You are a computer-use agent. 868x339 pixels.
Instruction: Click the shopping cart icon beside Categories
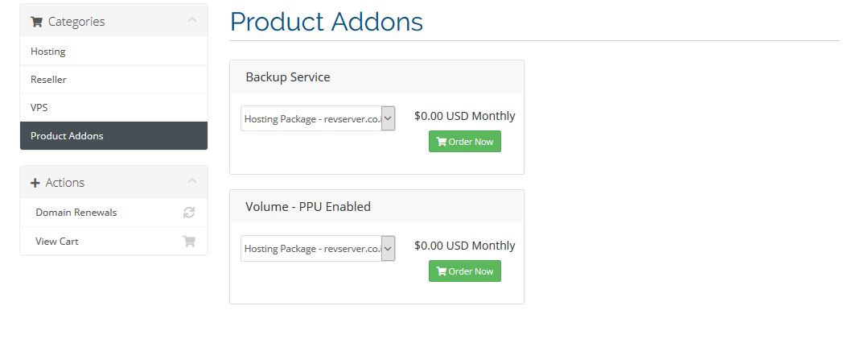(x=36, y=22)
